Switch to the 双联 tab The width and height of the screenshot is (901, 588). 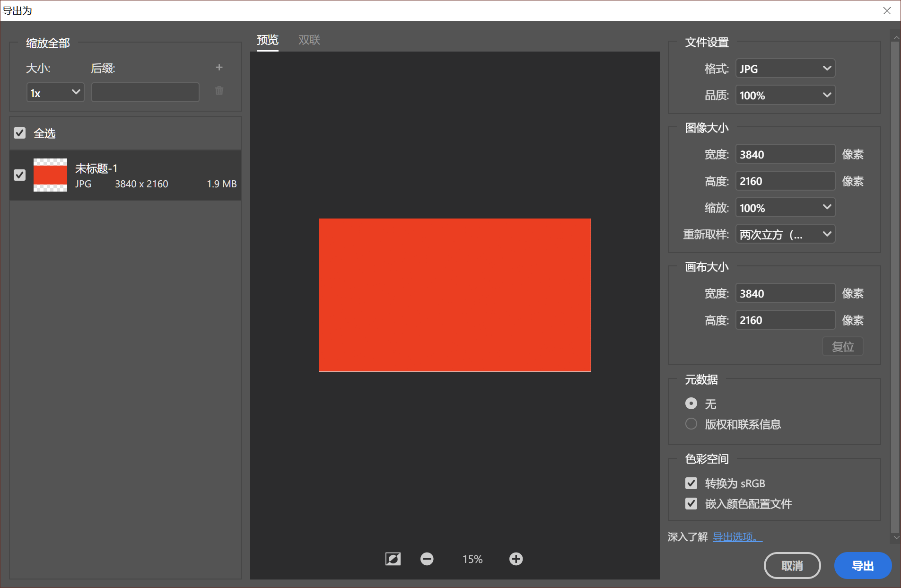pyautogui.click(x=309, y=40)
